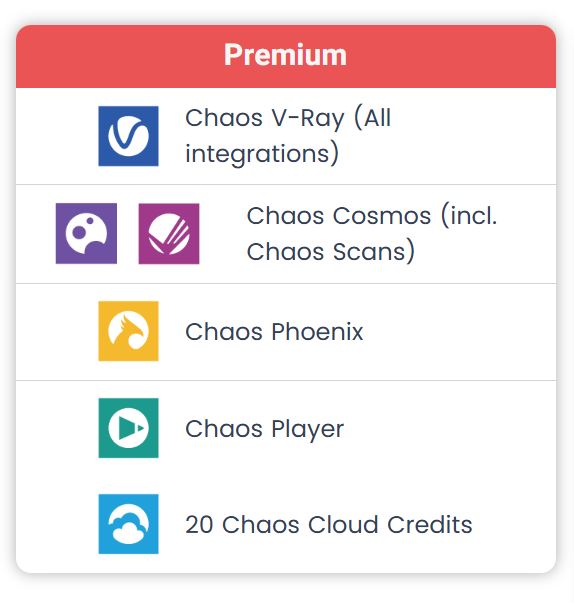
Task: Click the word Premium in red banner
Action: click(286, 55)
